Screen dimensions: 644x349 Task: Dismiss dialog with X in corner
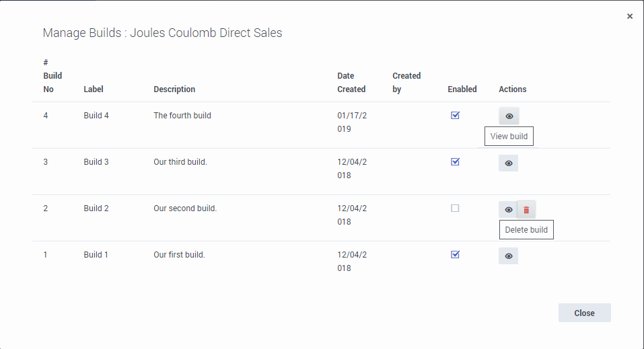(630, 16)
